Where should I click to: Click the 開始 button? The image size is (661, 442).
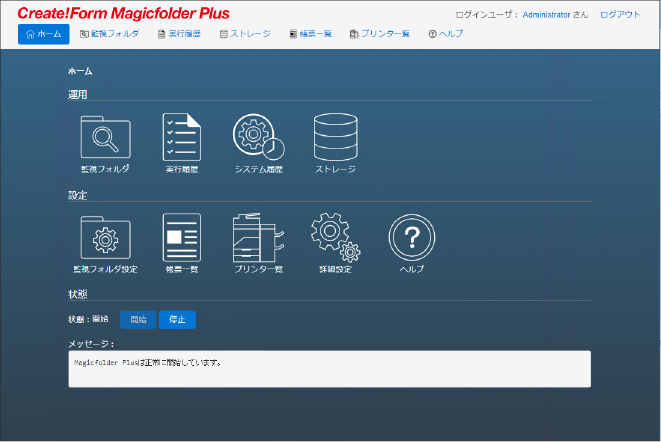138,320
